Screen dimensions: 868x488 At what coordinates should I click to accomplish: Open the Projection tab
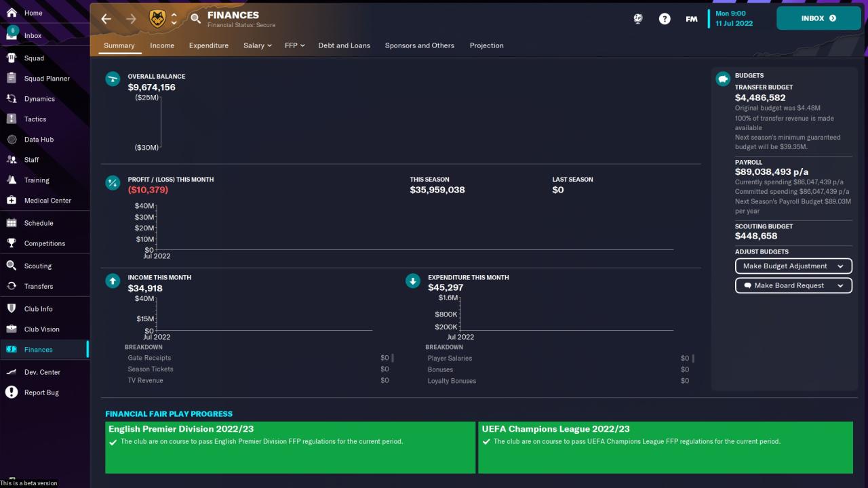pos(486,45)
